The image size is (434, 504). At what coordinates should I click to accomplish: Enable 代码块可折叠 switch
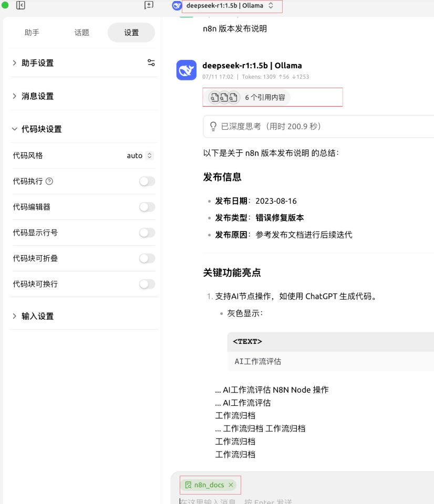(147, 258)
